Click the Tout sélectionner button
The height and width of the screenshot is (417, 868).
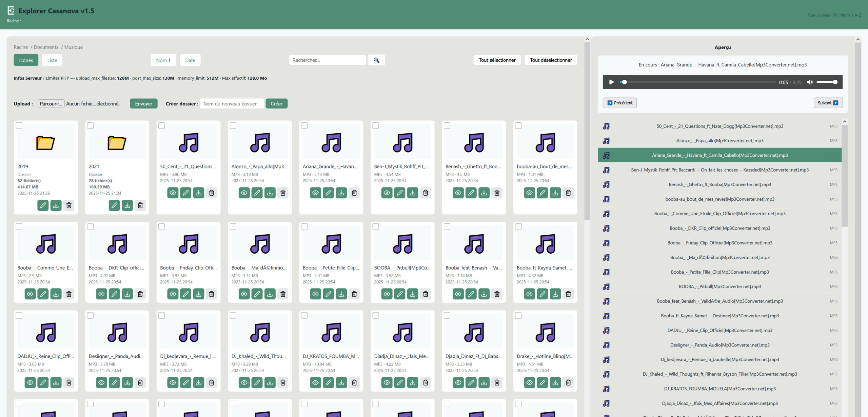(497, 60)
